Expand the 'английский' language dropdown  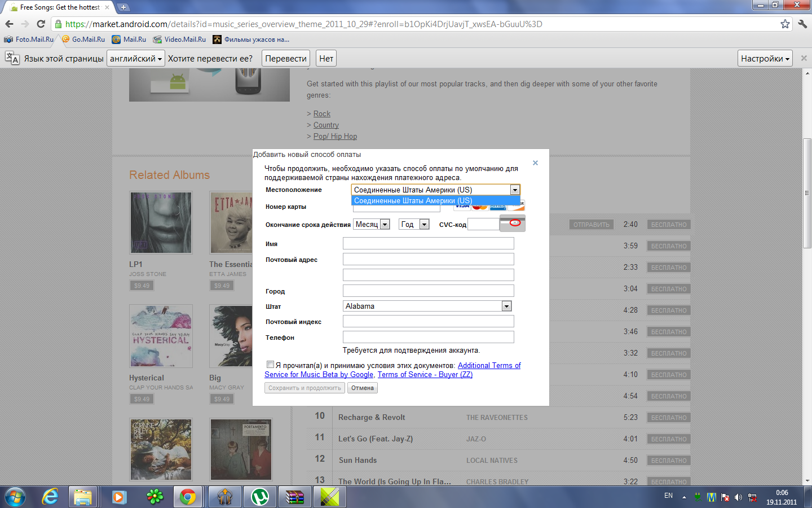(x=136, y=58)
